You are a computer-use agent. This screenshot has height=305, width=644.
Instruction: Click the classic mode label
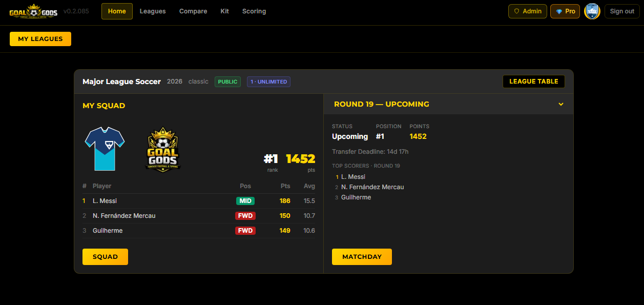click(198, 82)
